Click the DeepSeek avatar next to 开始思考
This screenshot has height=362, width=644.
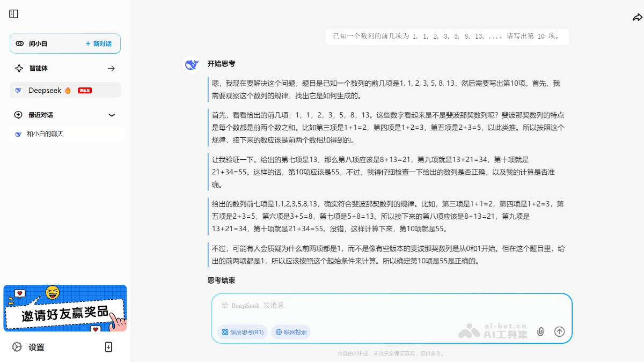(x=192, y=64)
